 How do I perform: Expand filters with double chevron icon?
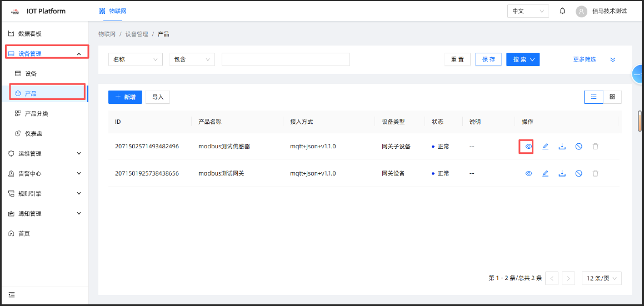pyautogui.click(x=613, y=59)
